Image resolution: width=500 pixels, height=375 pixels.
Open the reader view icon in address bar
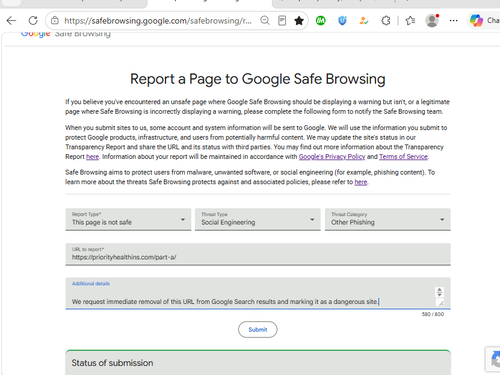coord(282,21)
